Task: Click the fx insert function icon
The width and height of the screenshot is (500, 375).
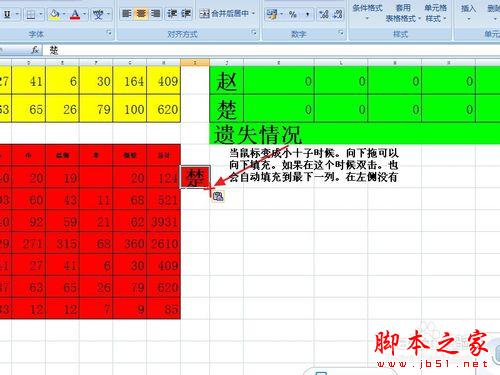Action: (35, 50)
